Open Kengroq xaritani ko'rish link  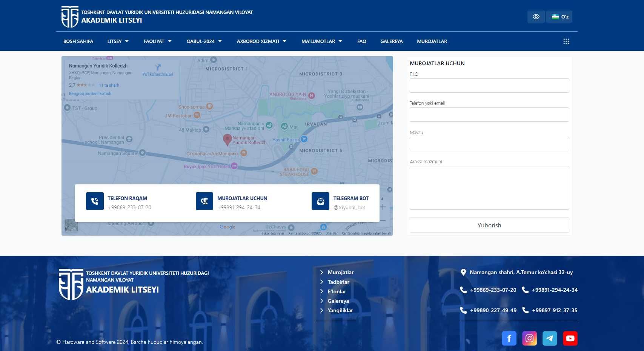(90, 93)
